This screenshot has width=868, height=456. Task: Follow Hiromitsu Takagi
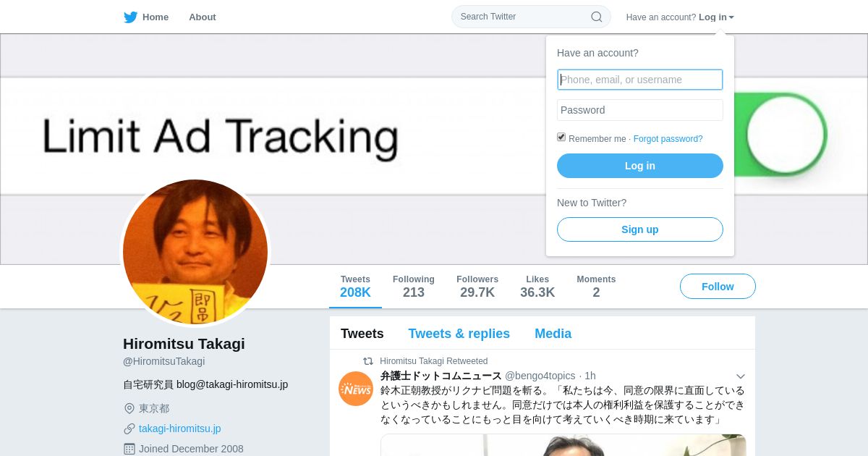point(718,287)
